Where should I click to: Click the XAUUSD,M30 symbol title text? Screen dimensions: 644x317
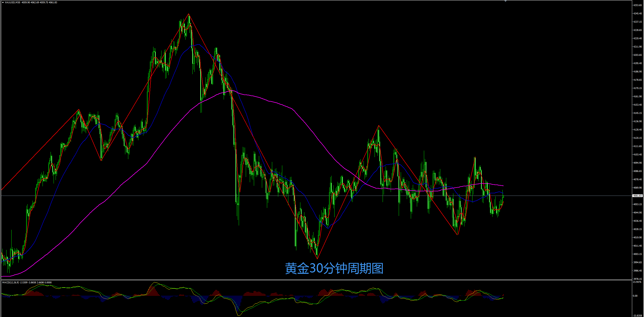13,3
